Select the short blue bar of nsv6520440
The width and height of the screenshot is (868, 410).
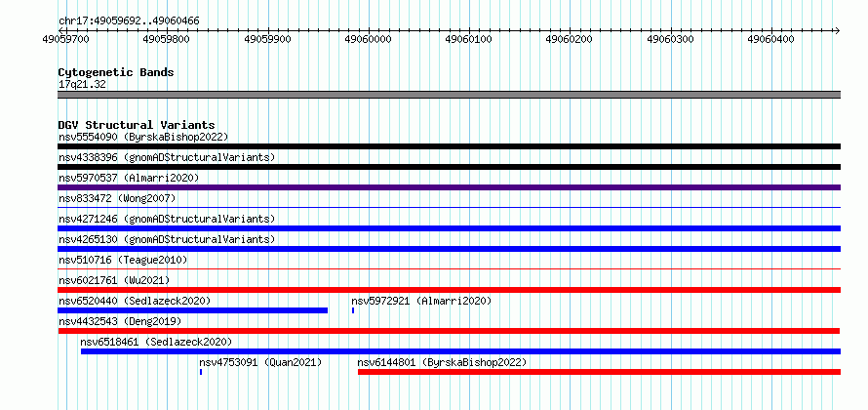pyautogui.click(x=193, y=310)
